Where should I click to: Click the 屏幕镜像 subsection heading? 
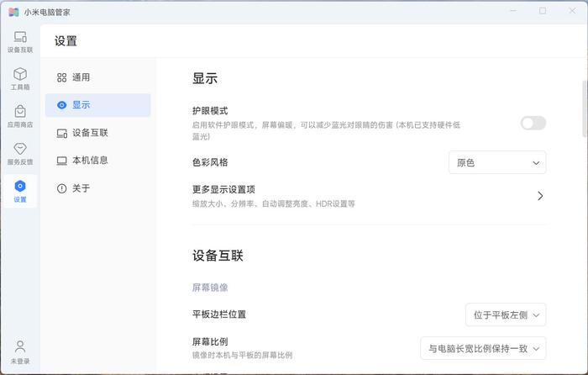click(210, 288)
